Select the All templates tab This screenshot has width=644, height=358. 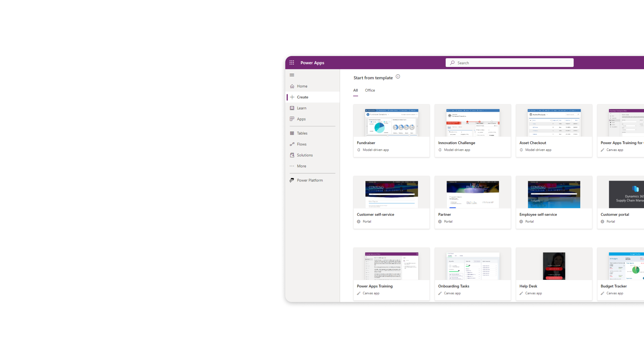click(355, 90)
